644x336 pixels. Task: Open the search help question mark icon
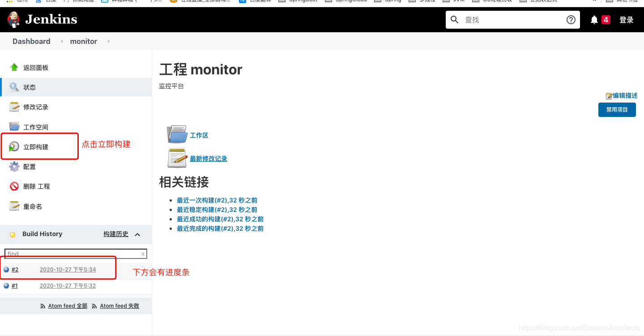pyautogui.click(x=571, y=20)
